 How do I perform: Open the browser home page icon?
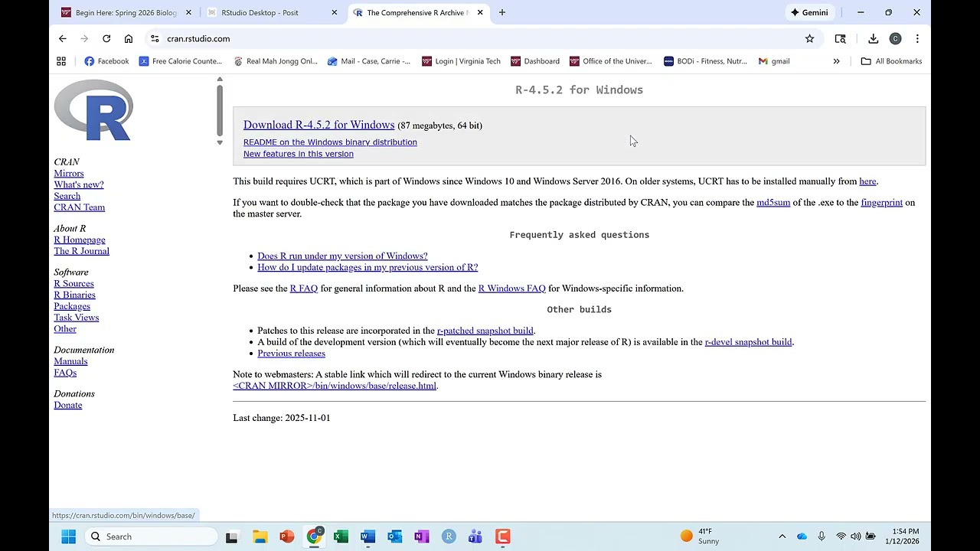coord(129,39)
